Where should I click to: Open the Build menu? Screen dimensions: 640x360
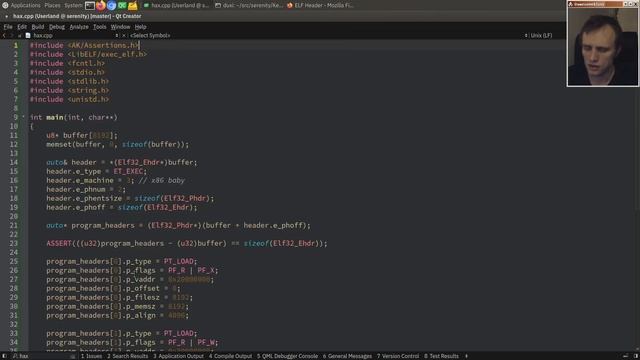tap(38, 27)
